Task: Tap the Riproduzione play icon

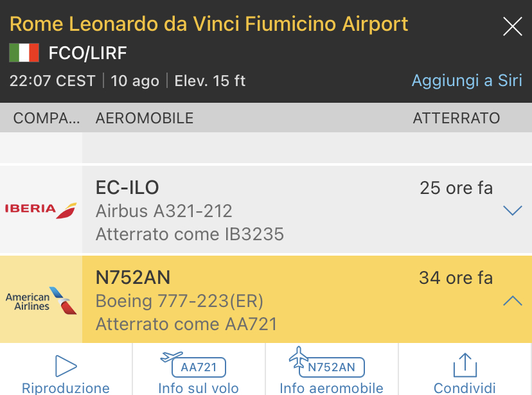Action: tap(66, 366)
